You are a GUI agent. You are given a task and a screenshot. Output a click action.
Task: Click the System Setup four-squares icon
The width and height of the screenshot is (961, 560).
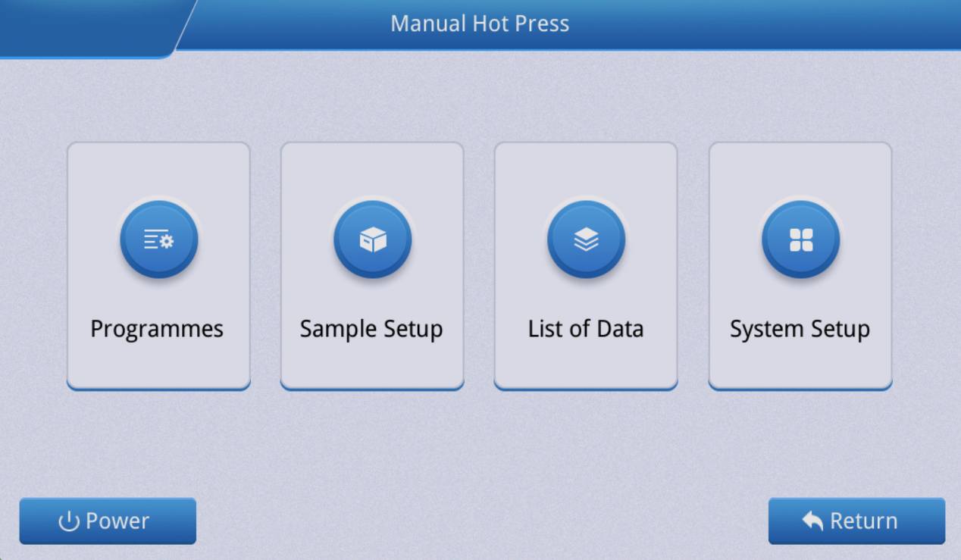[x=800, y=240]
